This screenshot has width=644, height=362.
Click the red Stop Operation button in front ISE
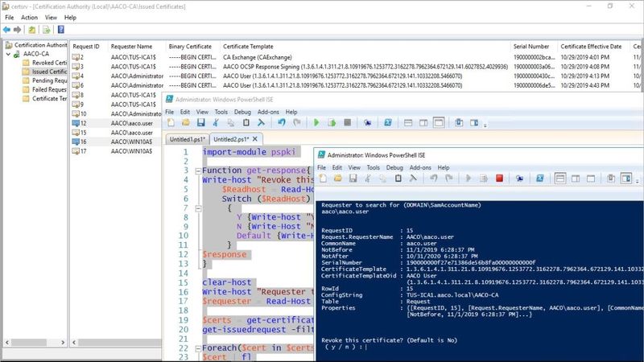tap(499, 178)
